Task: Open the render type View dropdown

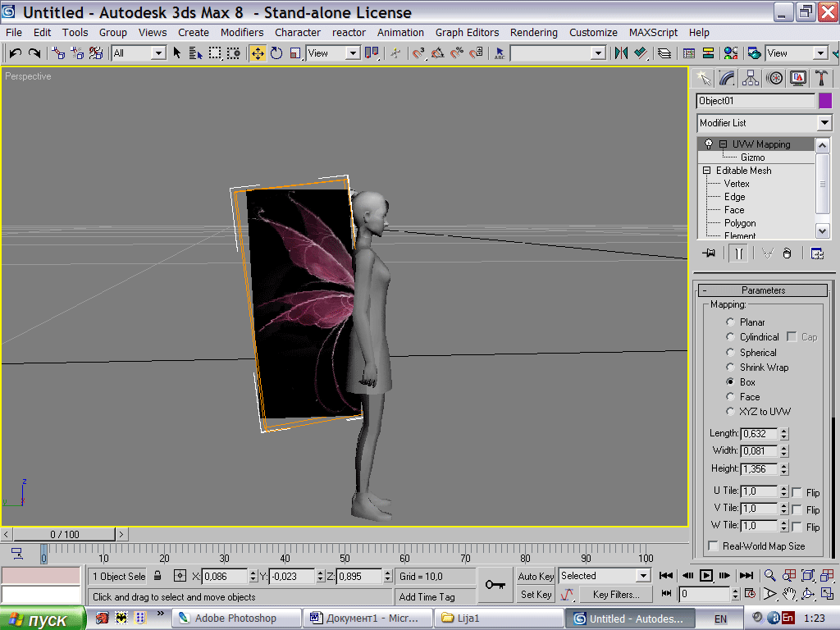Action: 820,53
